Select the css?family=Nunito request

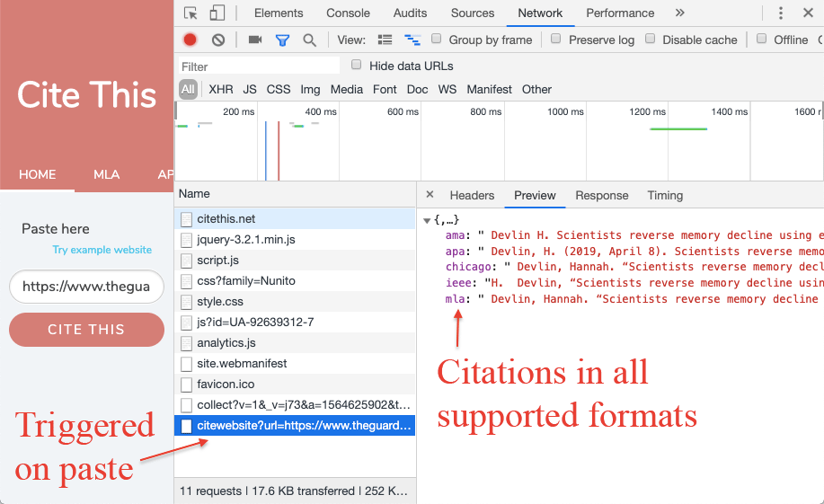click(x=295, y=280)
